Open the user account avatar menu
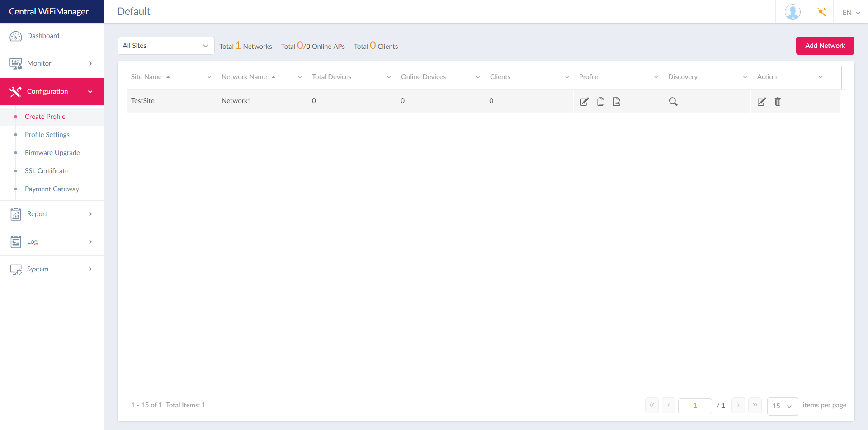The width and height of the screenshot is (868, 430). 792,12
